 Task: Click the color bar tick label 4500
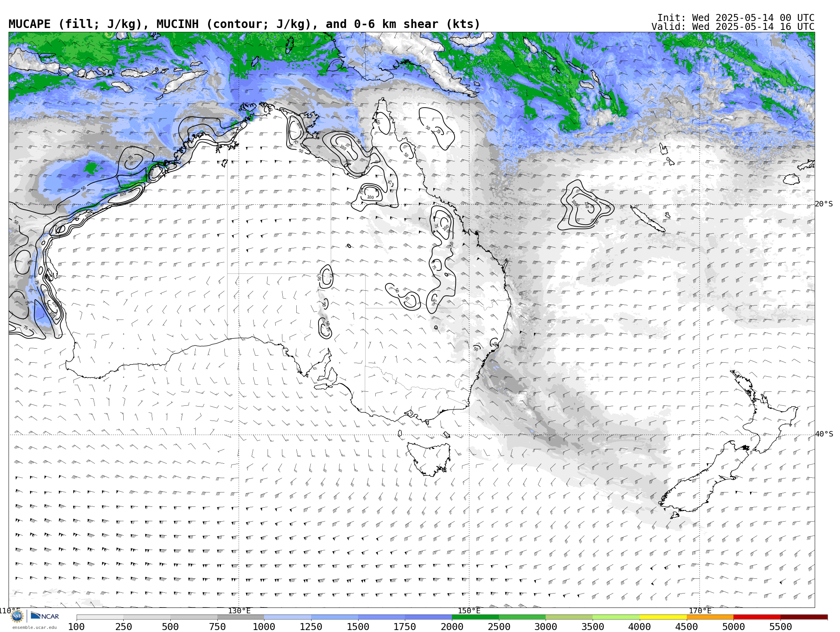click(x=687, y=627)
